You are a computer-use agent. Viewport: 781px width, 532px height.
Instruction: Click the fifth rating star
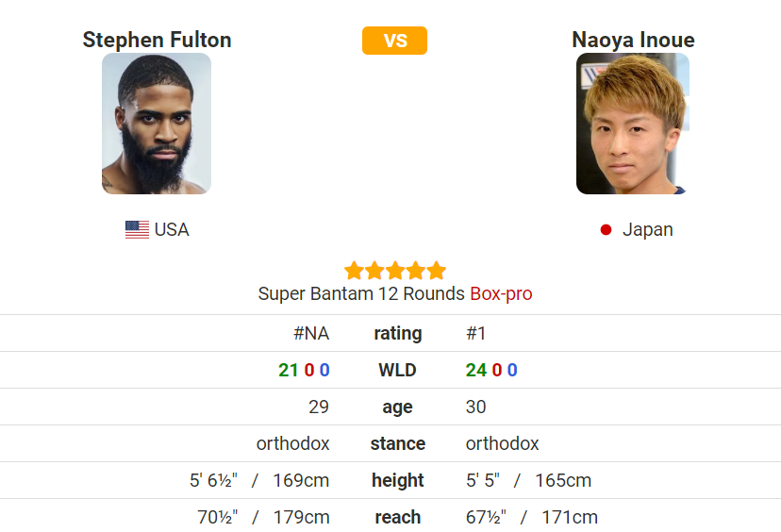436,271
